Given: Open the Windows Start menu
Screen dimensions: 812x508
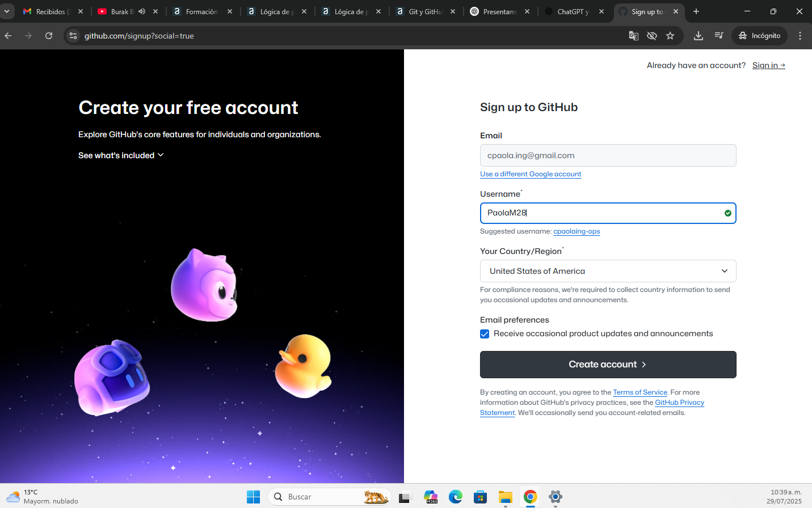Looking at the screenshot, I should click(x=253, y=497).
